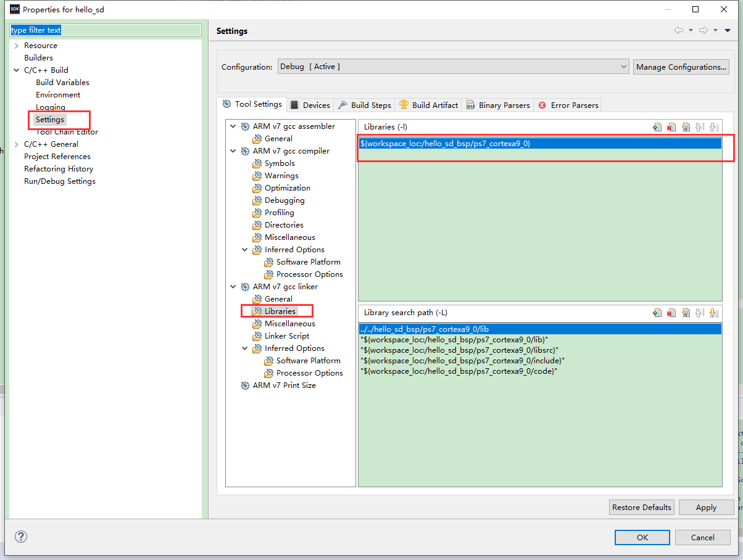The width and height of the screenshot is (743, 560).
Task: Move library entry down
Action: [x=714, y=126]
